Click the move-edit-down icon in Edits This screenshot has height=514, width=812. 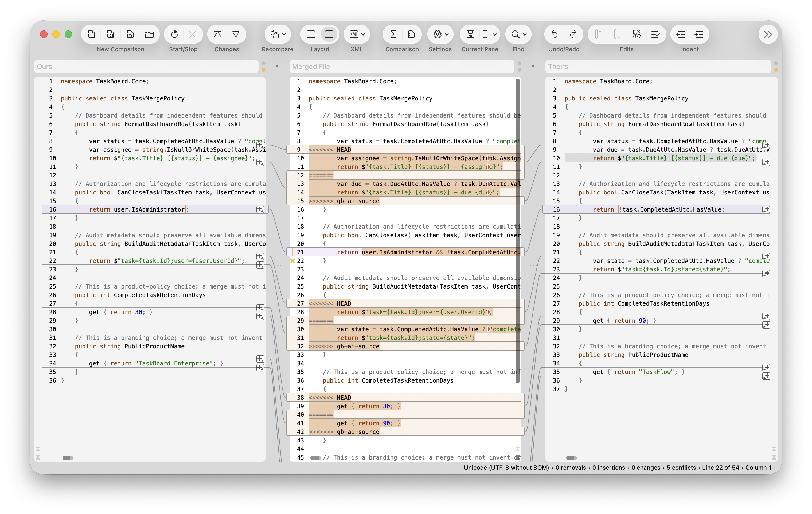pyautogui.click(x=617, y=34)
